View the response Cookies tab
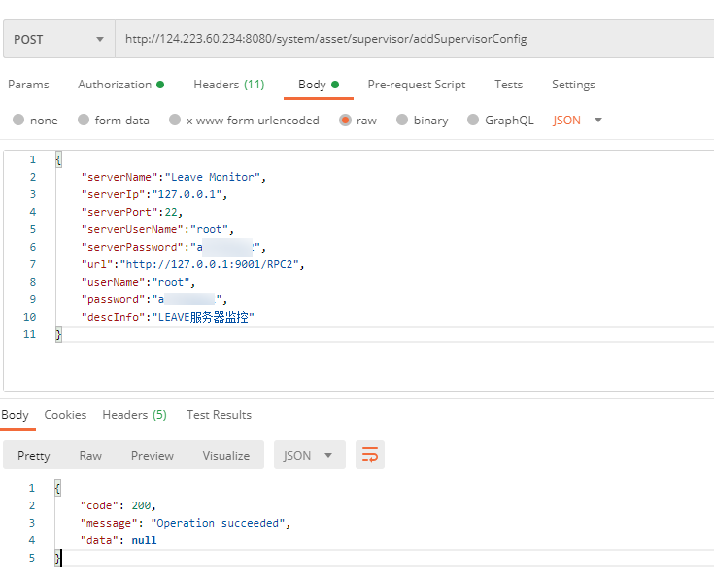Viewport: 714px width, 588px height. 65,415
